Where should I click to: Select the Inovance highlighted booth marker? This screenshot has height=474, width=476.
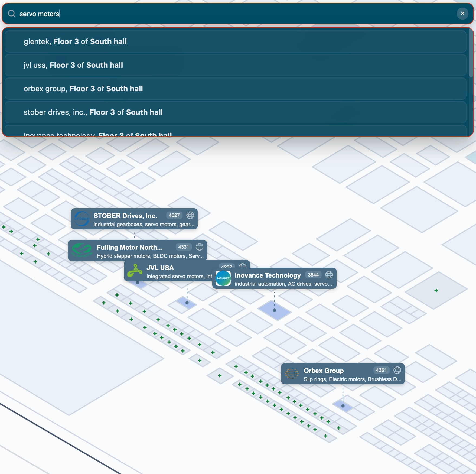275,310
